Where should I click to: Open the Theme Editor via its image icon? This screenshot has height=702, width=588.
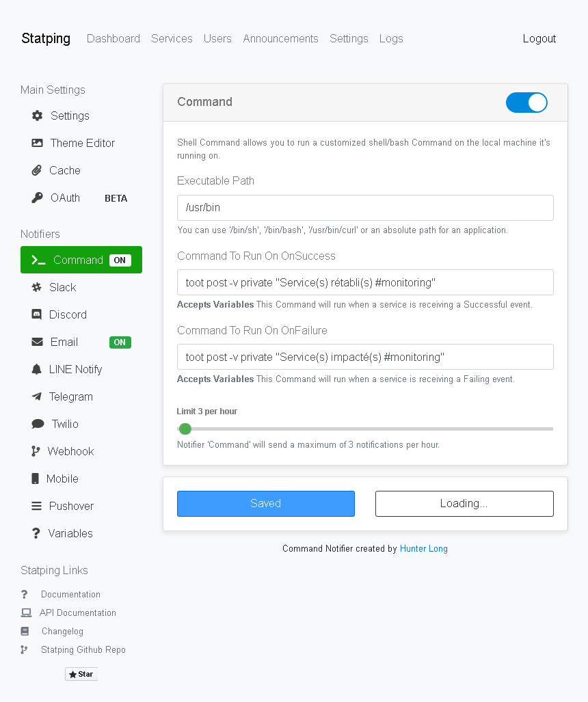point(37,143)
